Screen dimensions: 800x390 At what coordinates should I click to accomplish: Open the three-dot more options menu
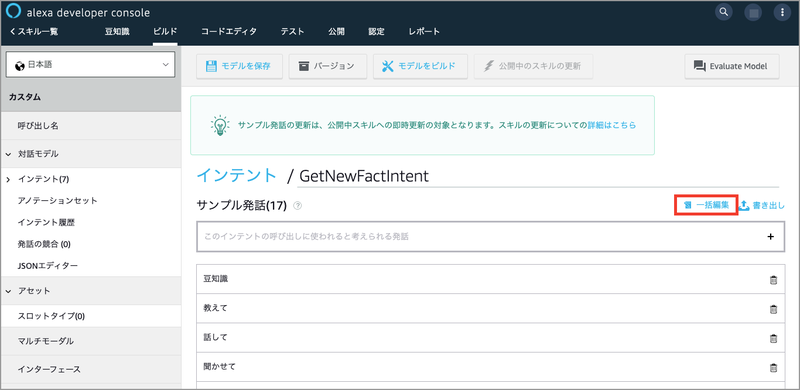[x=782, y=12]
